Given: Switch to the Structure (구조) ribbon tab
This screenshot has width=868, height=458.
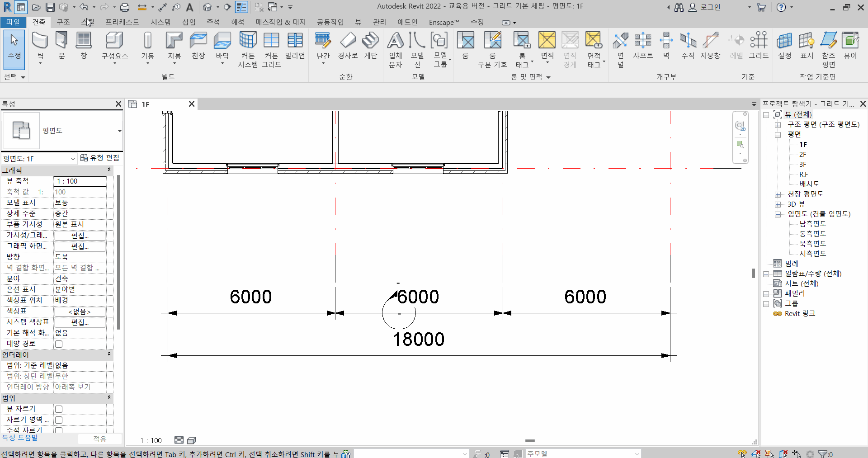Looking at the screenshot, I should [63, 22].
